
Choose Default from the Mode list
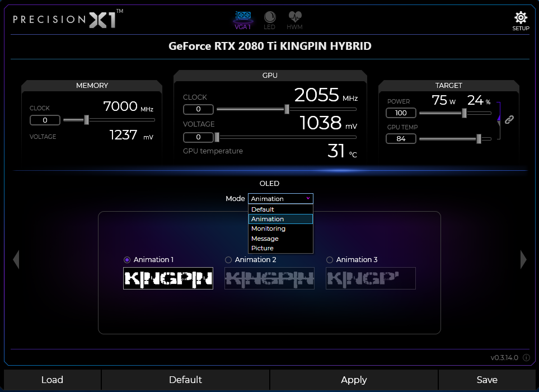click(280, 209)
